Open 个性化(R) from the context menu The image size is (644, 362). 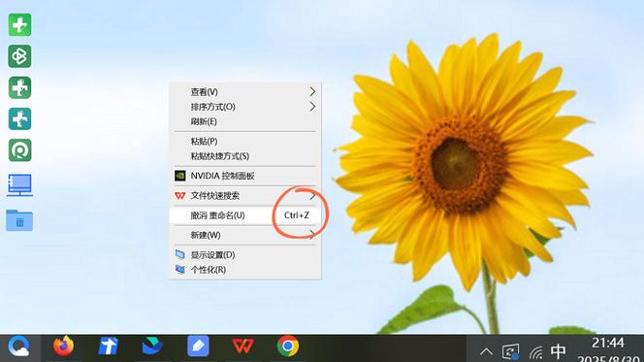coord(244,270)
